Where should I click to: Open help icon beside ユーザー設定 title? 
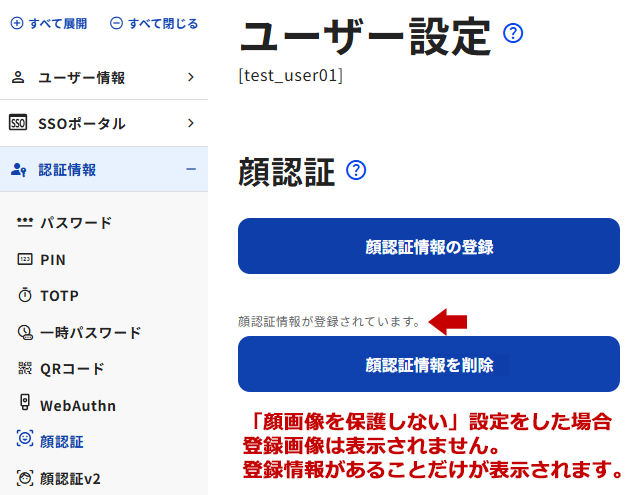point(514,34)
